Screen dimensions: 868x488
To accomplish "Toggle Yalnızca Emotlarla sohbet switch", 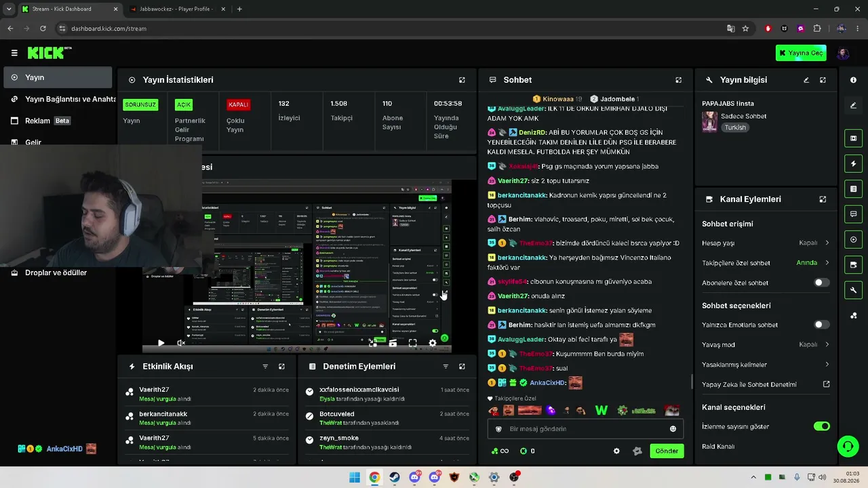I will coord(821,325).
